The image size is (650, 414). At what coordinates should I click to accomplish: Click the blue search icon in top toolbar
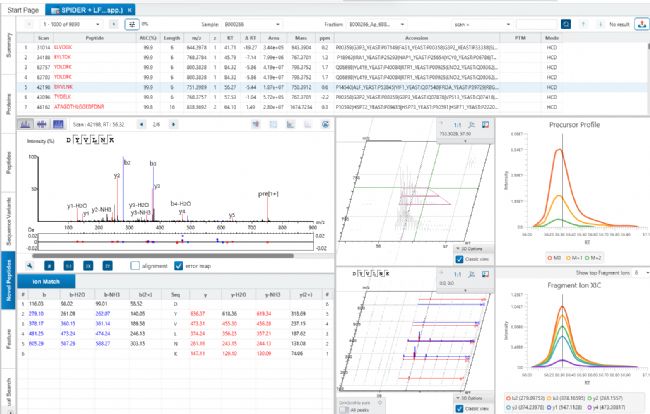pyautogui.click(x=566, y=24)
